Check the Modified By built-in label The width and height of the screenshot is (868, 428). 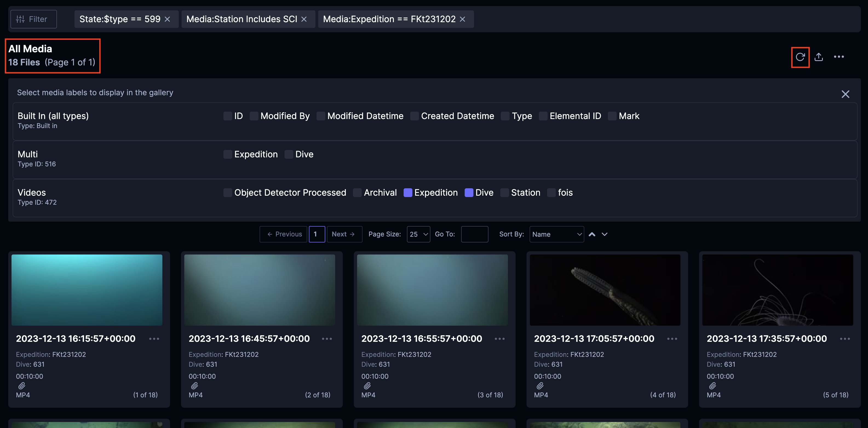pyautogui.click(x=254, y=116)
